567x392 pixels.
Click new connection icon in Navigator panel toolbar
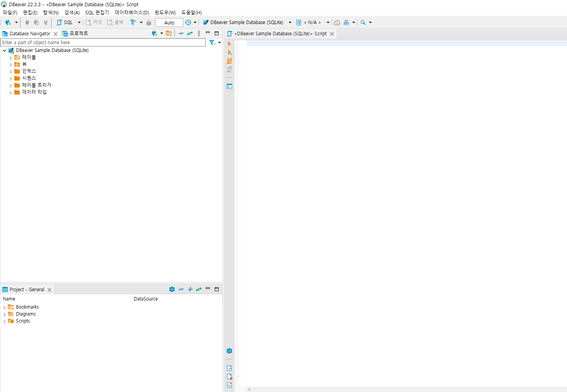pos(154,33)
